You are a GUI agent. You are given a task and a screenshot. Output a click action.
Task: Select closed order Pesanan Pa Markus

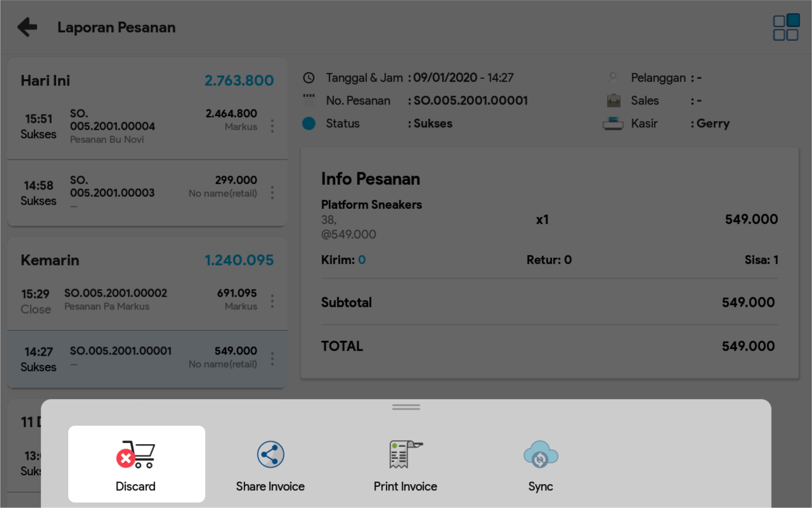(134, 301)
